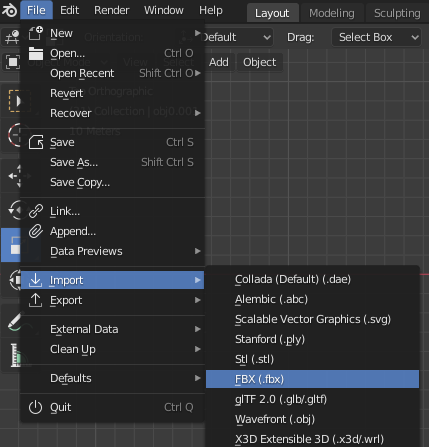
Task: Choose Open... from File menu
Action: point(112,53)
